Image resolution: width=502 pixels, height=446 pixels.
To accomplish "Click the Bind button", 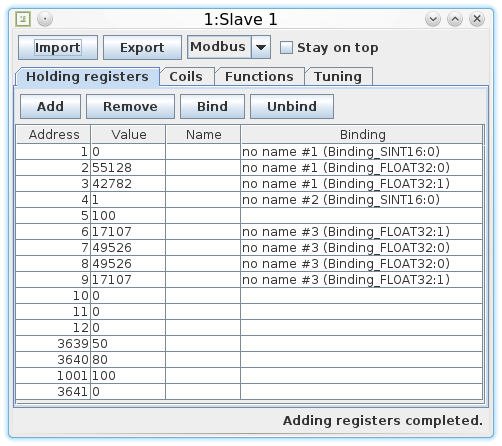I will (212, 107).
